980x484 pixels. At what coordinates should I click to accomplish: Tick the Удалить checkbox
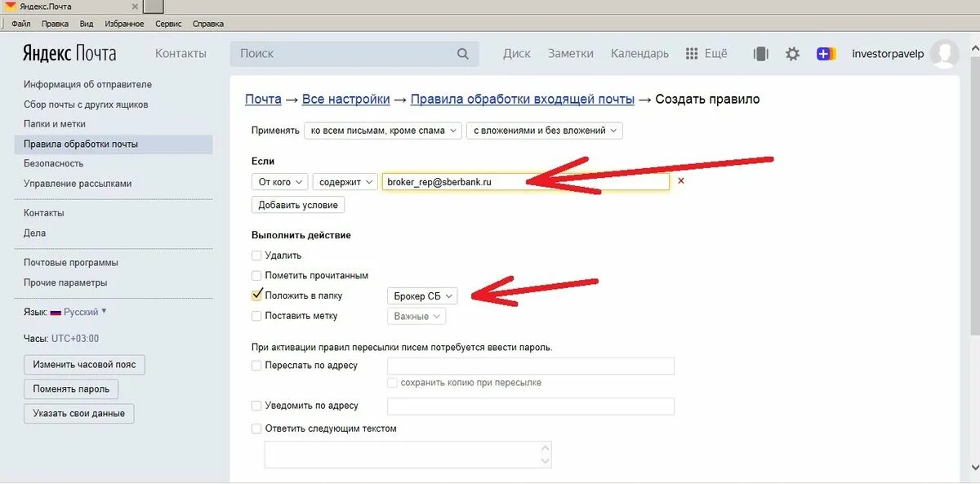point(256,255)
